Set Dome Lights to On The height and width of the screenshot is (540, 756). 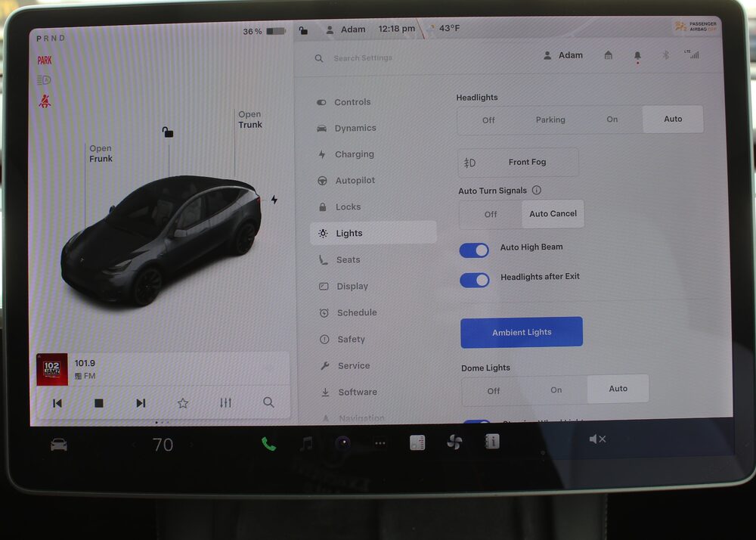[556, 390]
